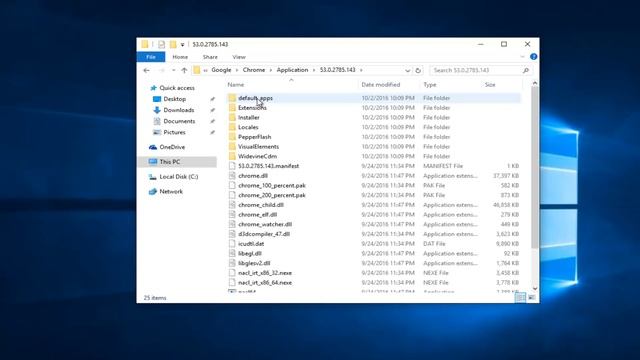Click the scrollbar down arrow in file list
Viewport: 640px width, 360px height.
[535, 289]
